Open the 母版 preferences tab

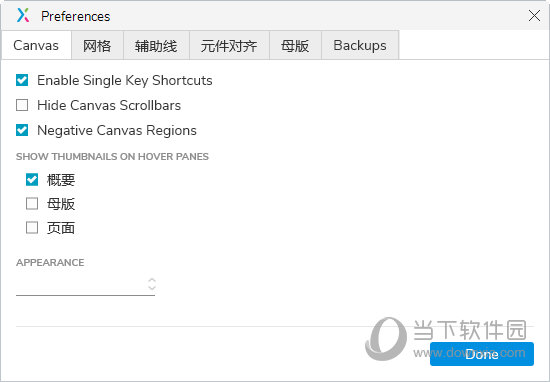[295, 45]
